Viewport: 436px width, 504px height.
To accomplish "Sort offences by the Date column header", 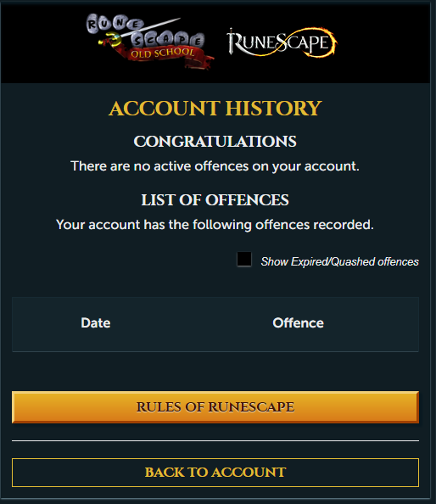I will [95, 323].
